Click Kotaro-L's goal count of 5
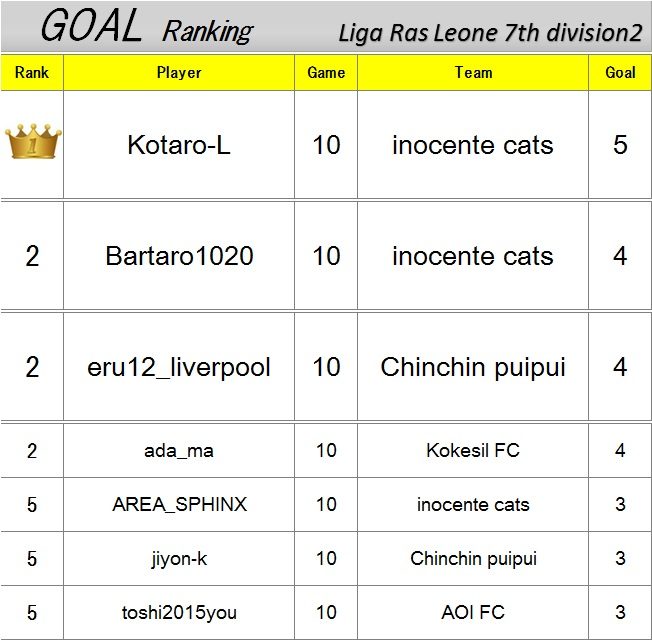 click(x=620, y=145)
